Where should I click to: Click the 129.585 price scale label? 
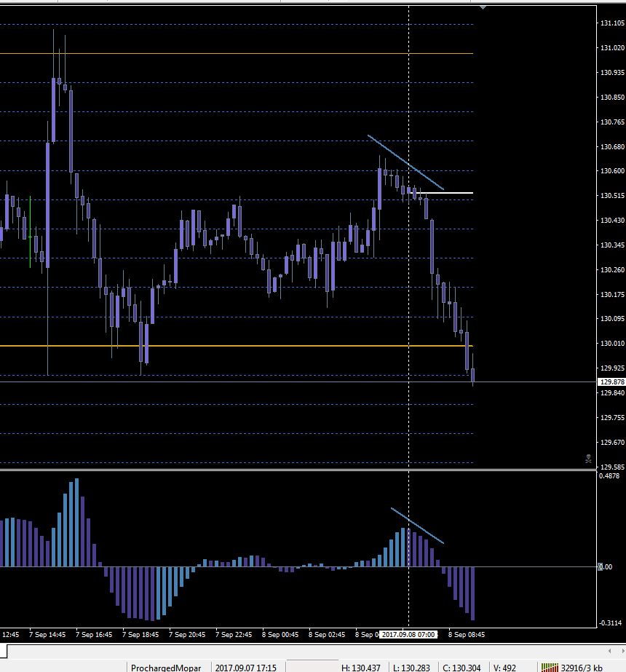612,467
